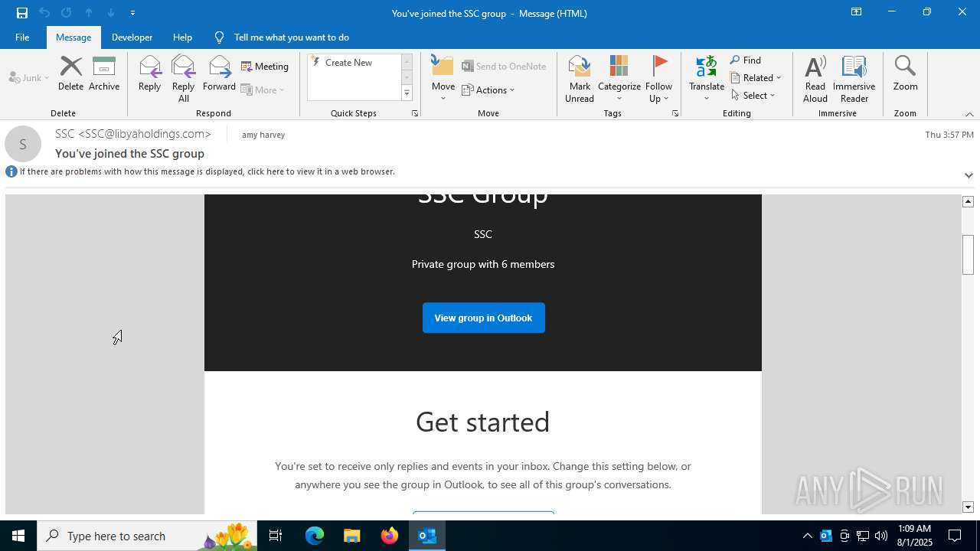Viewport: 980px width, 551px height.
Task: Save the message using the floppy icon
Action: (22, 13)
